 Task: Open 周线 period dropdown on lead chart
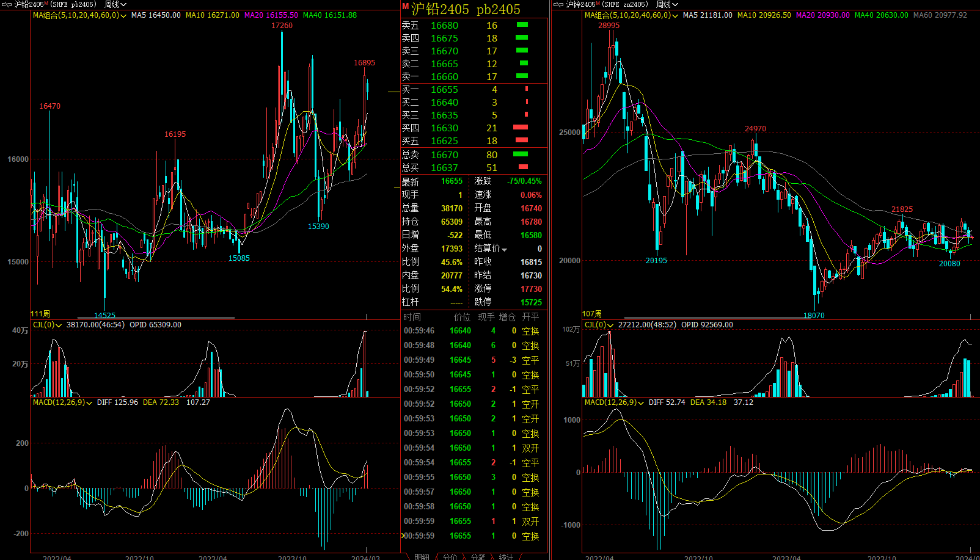pos(115,4)
